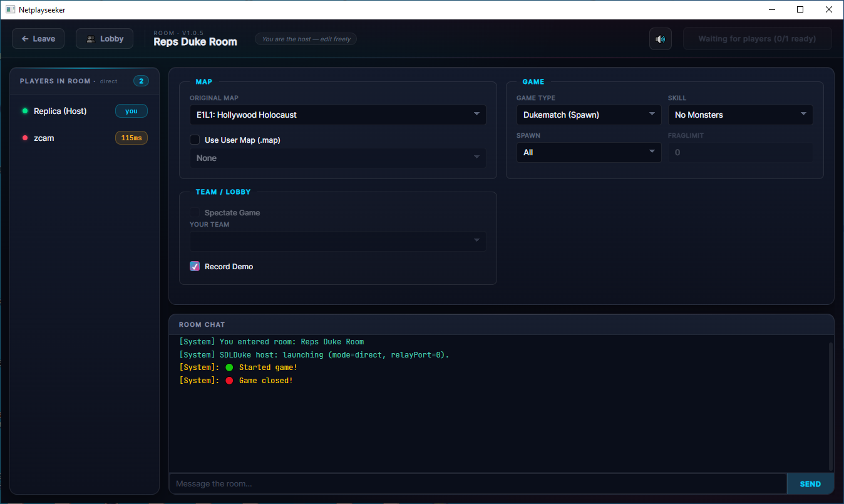Click the Fraglimit input field
Viewport: 844px width, 504px height.
740,152
